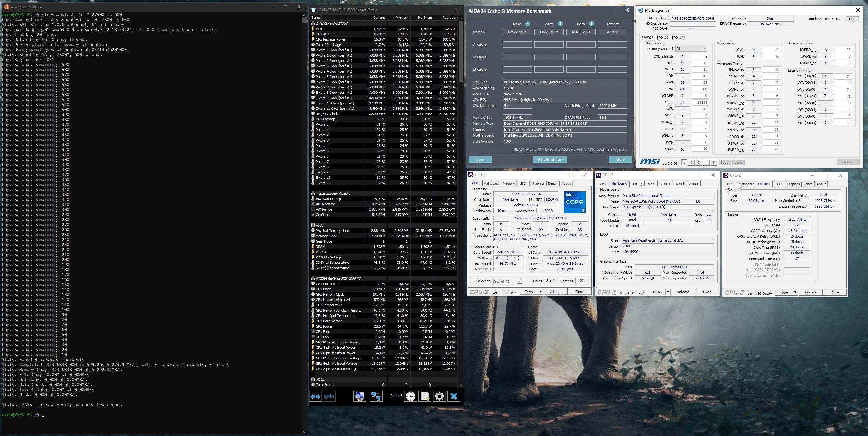This screenshot has width=868, height=436.
Task: Click HWiNFO expand columns arrows icon
Action: [315, 396]
